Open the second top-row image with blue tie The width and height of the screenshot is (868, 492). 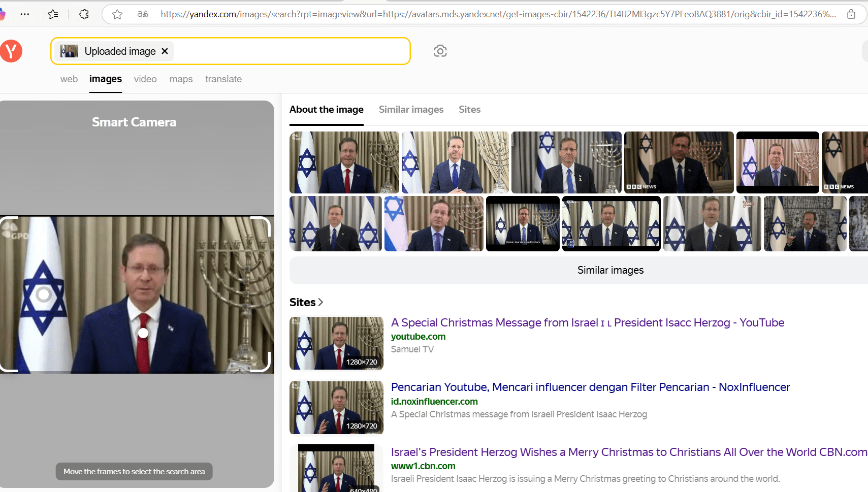[455, 162]
